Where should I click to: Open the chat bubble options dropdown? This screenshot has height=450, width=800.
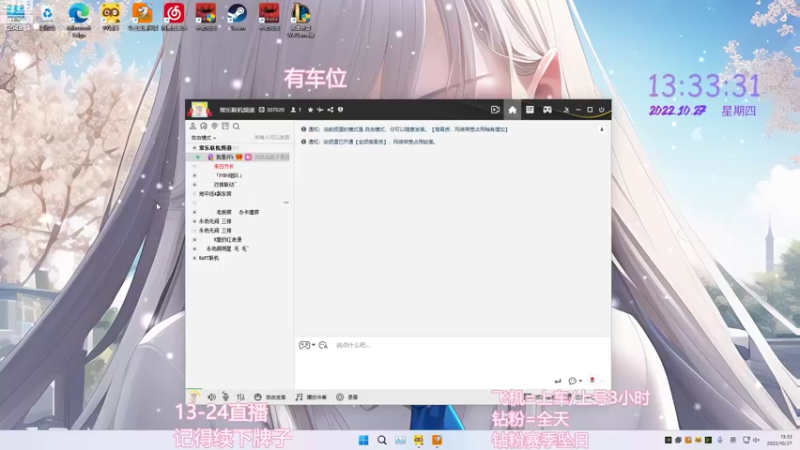coord(575,381)
